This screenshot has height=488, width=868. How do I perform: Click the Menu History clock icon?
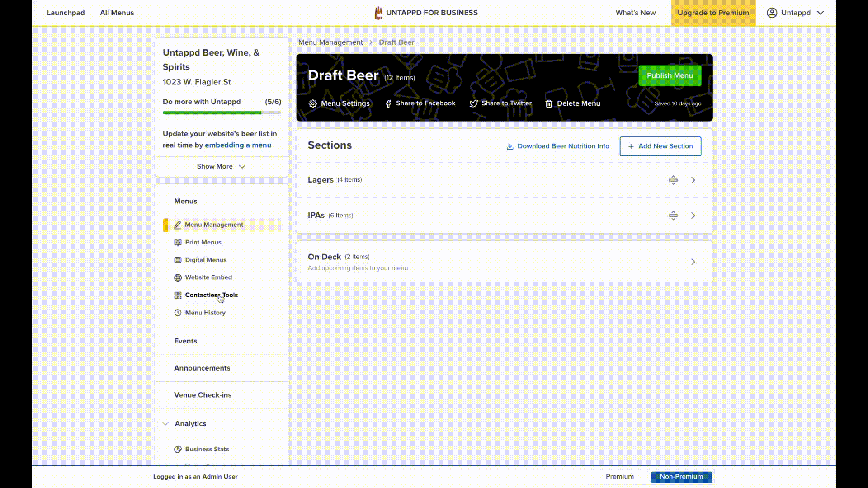click(178, 313)
